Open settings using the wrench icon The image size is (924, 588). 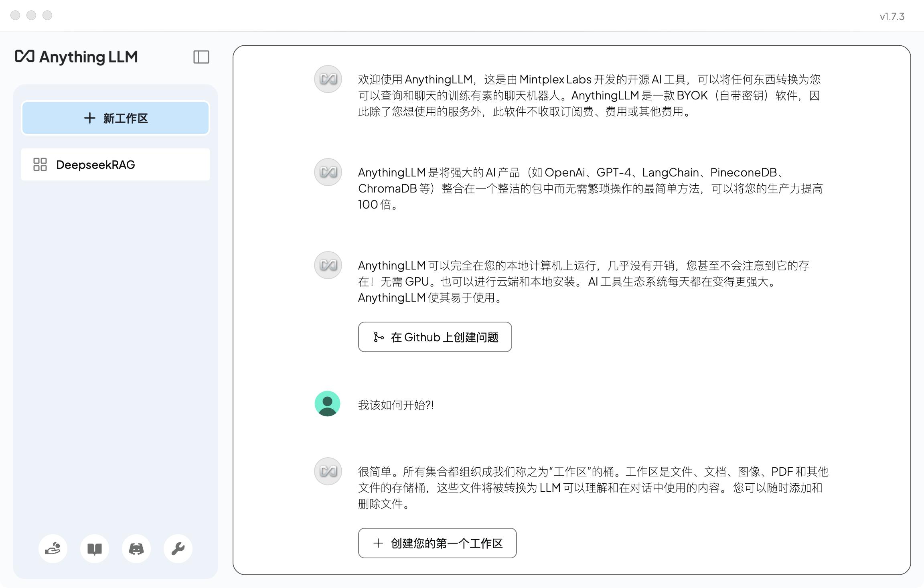coord(178,549)
